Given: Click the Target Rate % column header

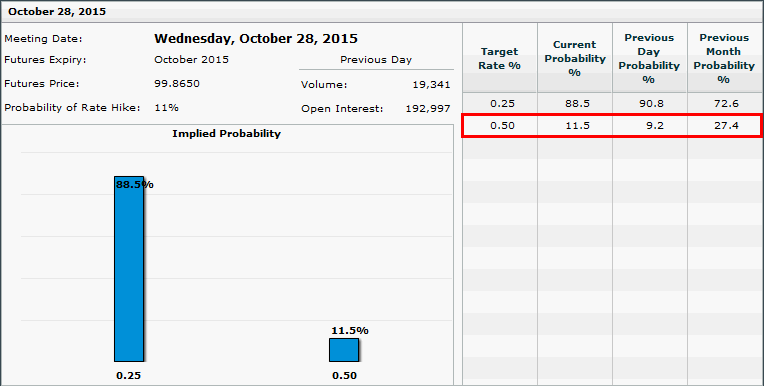Looking at the screenshot, I should pos(499,58).
